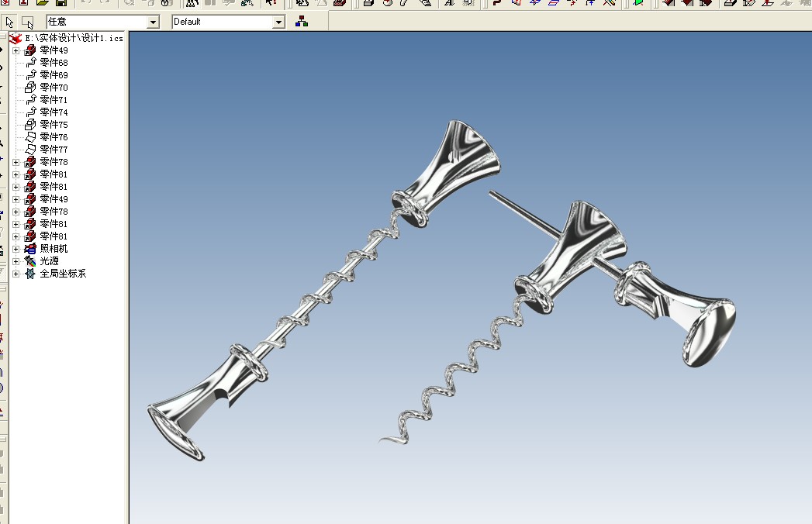
Task: Click the open-folder icon in top toolbar
Action: 43,2
